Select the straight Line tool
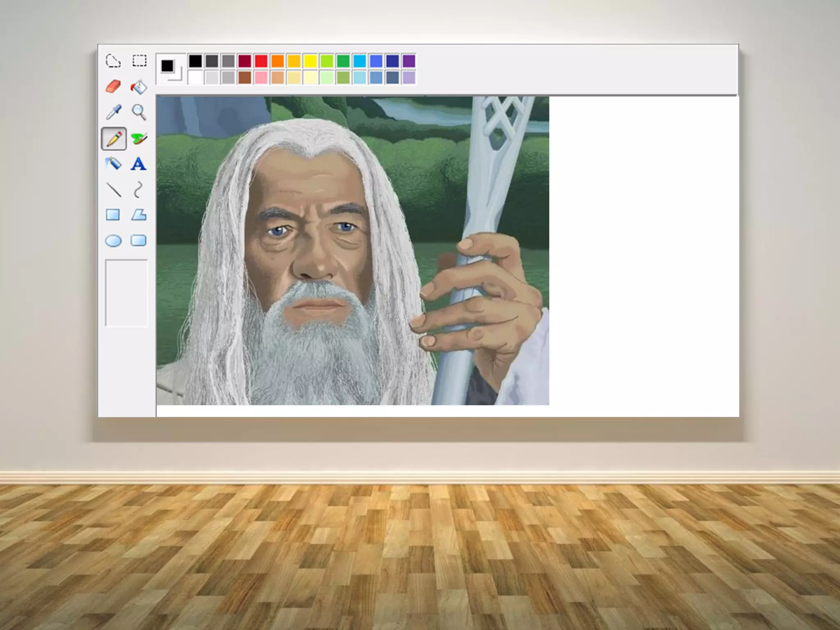 pos(113,190)
